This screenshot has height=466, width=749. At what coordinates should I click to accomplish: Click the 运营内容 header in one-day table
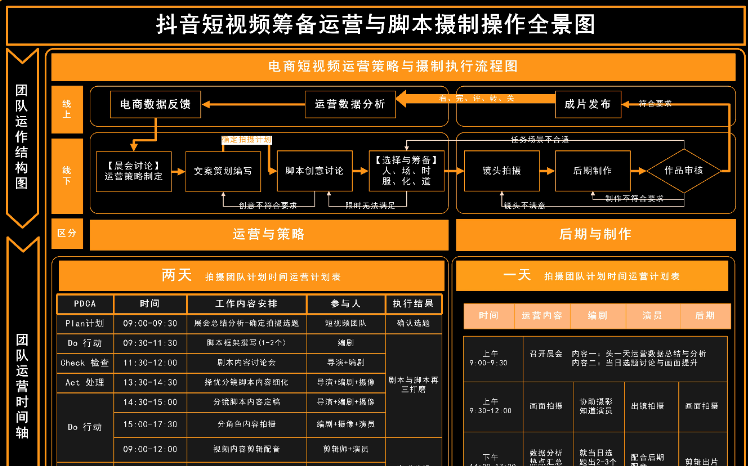coord(542,316)
